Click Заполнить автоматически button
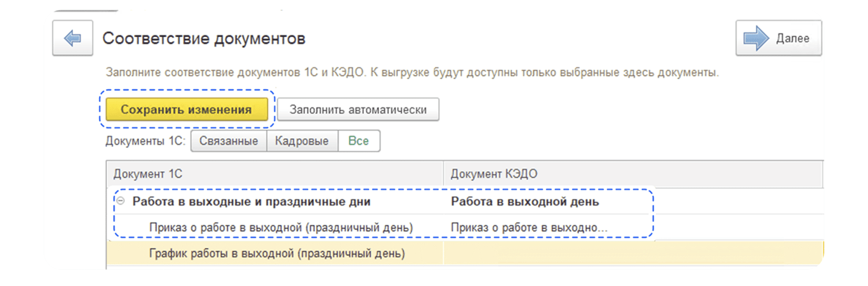 point(358,110)
